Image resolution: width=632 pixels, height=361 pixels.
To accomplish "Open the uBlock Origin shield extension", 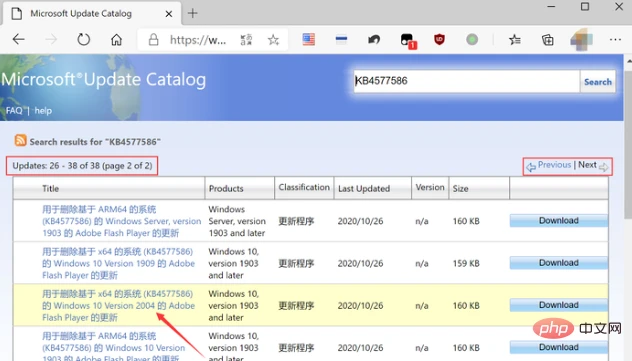I will point(439,39).
